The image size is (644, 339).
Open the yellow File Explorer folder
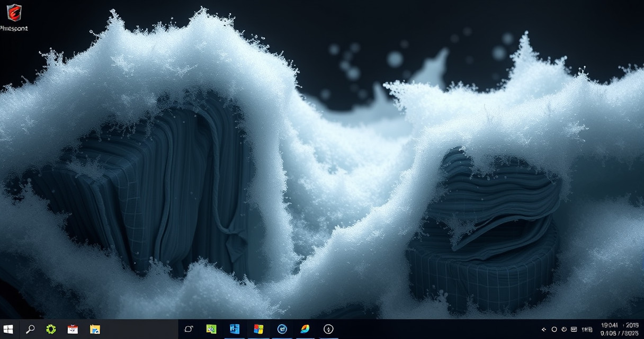(x=95, y=329)
